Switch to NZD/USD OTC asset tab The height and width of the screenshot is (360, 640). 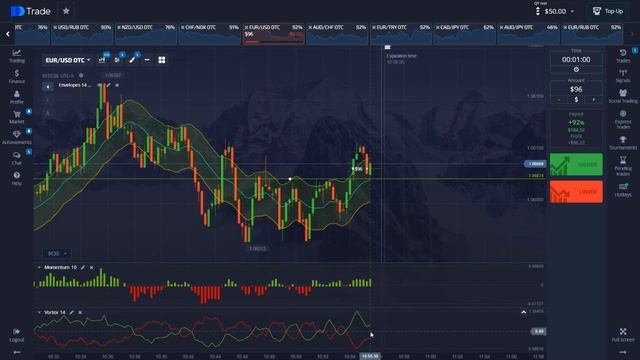tap(146, 34)
